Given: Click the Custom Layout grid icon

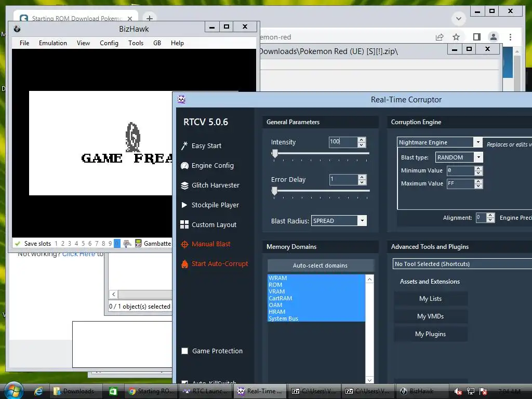Looking at the screenshot, I should click(184, 224).
